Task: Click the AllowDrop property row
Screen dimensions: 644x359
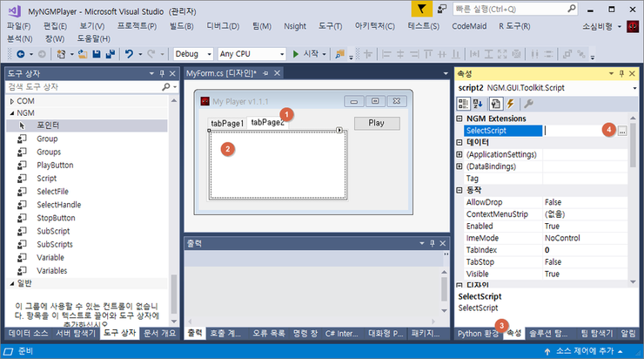Action: [541, 202]
